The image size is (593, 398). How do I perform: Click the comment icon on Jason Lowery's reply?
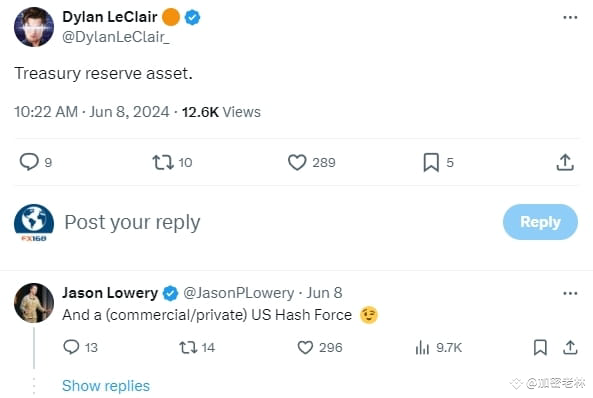click(x=71, y=347)
